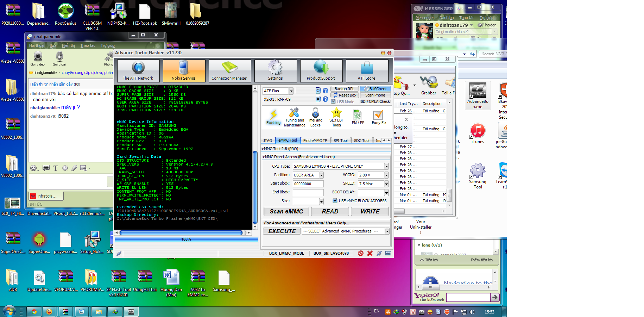Start a voice call (Gọi thoại)

click(59, 58)
